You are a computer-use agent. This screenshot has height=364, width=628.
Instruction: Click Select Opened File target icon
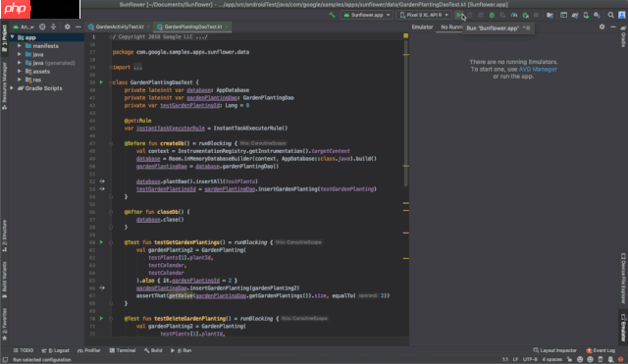coord(42,26)
